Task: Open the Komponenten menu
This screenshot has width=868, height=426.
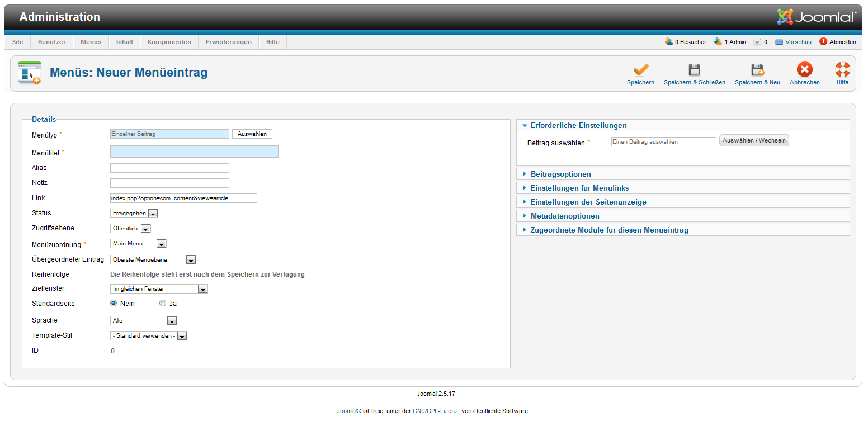Action: tap(169, 42)
